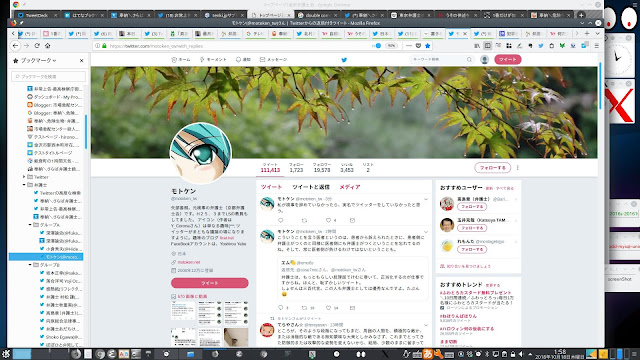The height and width of the screenshot is (360, 640).
Task: Open Twitter Moments nav item
Action: pos(213,60)
